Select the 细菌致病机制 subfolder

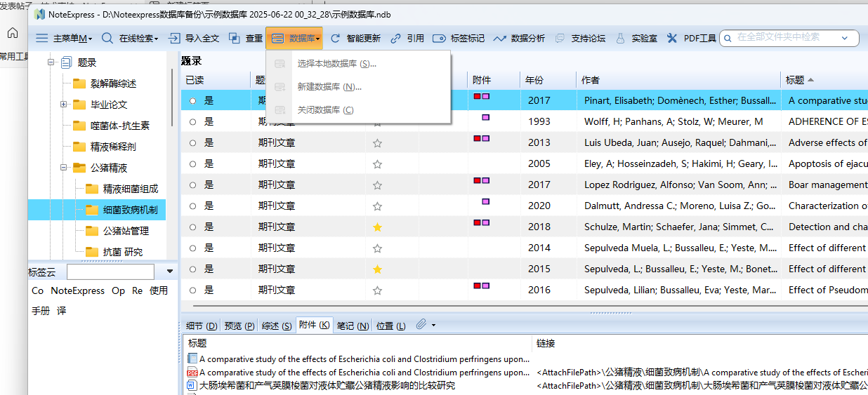click(x=121, y=210)
